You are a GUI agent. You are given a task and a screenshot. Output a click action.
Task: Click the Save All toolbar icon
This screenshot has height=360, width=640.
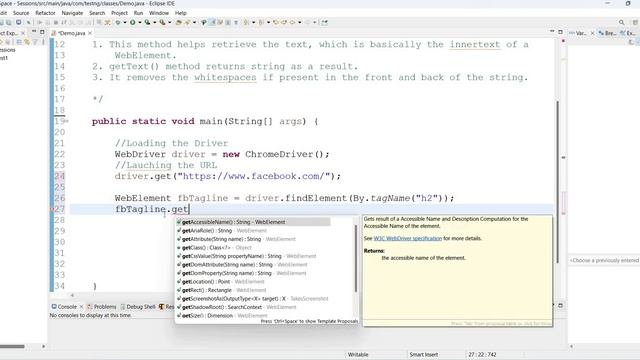(9, 22)
